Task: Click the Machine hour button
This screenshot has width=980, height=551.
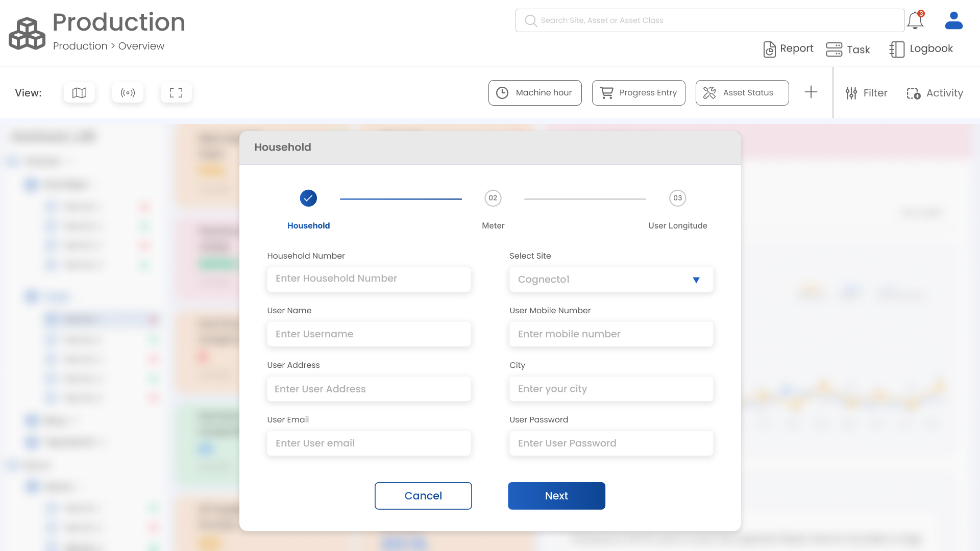Action: (534, 93)
